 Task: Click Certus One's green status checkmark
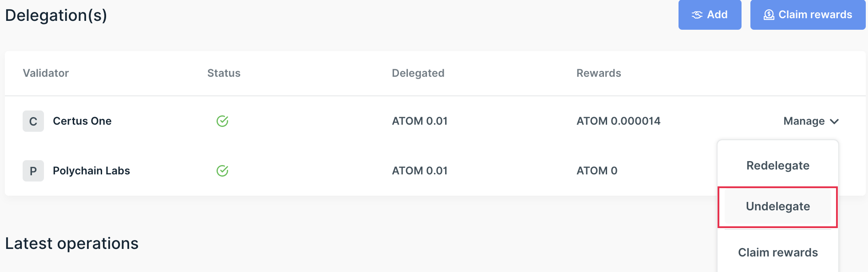pyautogui.click(x=222, y=121)
